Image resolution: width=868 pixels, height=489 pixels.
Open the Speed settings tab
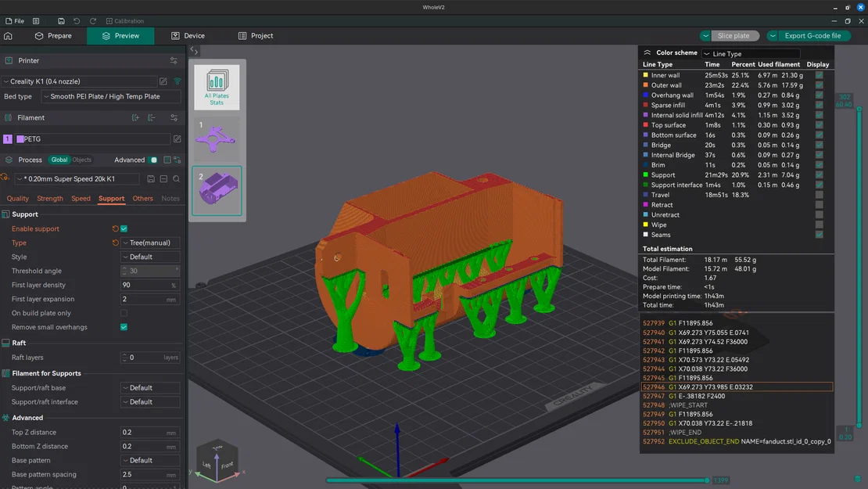pyautogui.click(x=81, y=198)
